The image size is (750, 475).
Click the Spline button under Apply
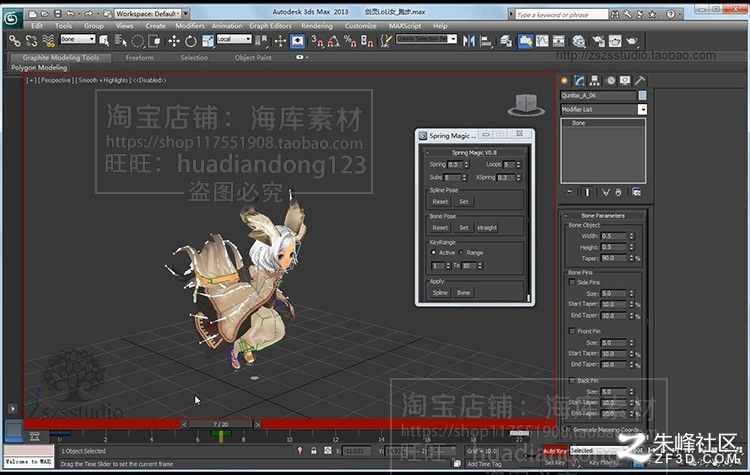(440, 293)
